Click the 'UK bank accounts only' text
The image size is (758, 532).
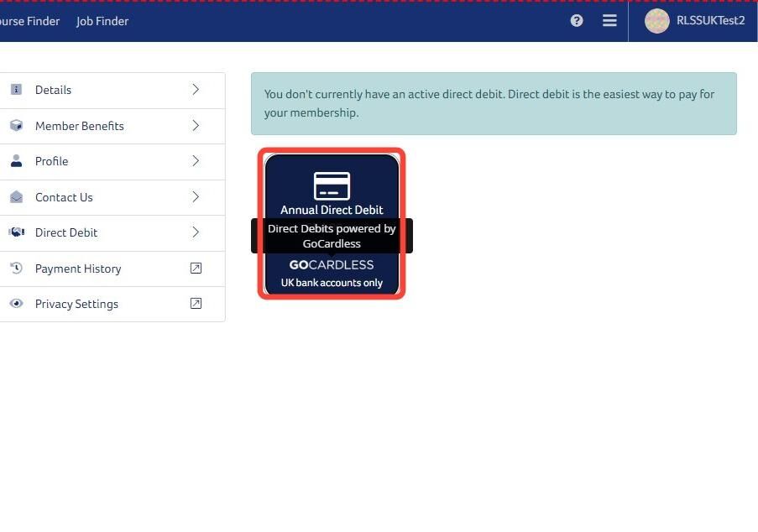point(332,283)
